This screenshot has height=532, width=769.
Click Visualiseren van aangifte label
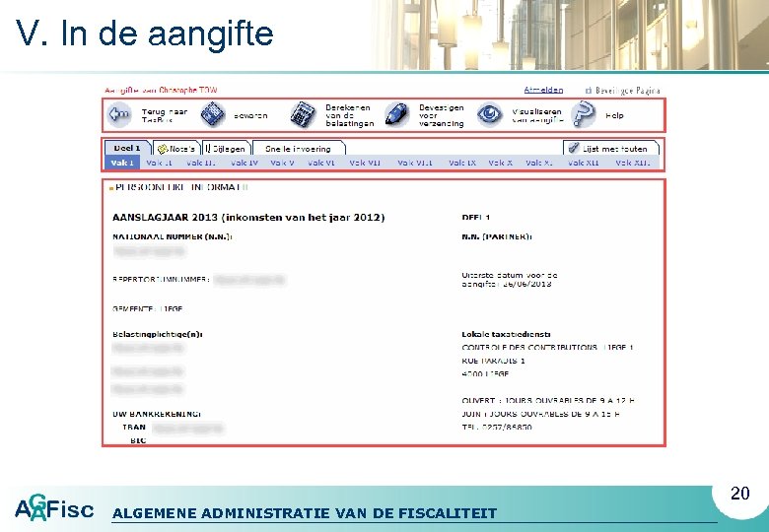point(538,115)
